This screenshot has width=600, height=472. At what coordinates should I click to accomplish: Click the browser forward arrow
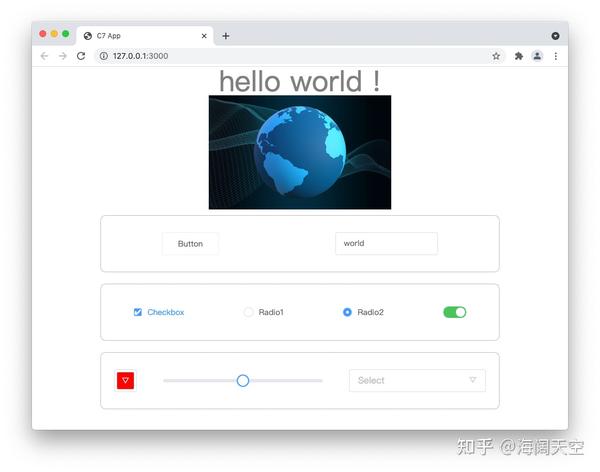coord(63,56)
